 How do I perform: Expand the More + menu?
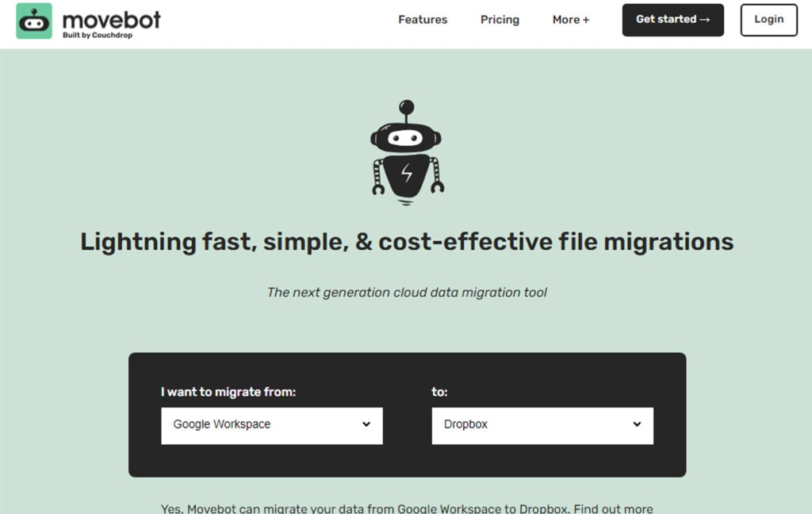tap(571, 20)
